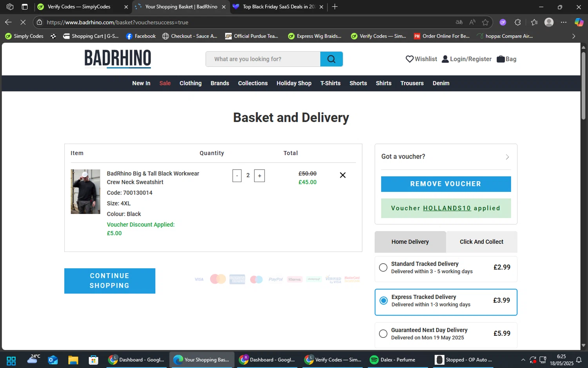Show hidden system tray icons
Image resolution: width=588 pixels, height=368 pixels.
tap(523, 360)
